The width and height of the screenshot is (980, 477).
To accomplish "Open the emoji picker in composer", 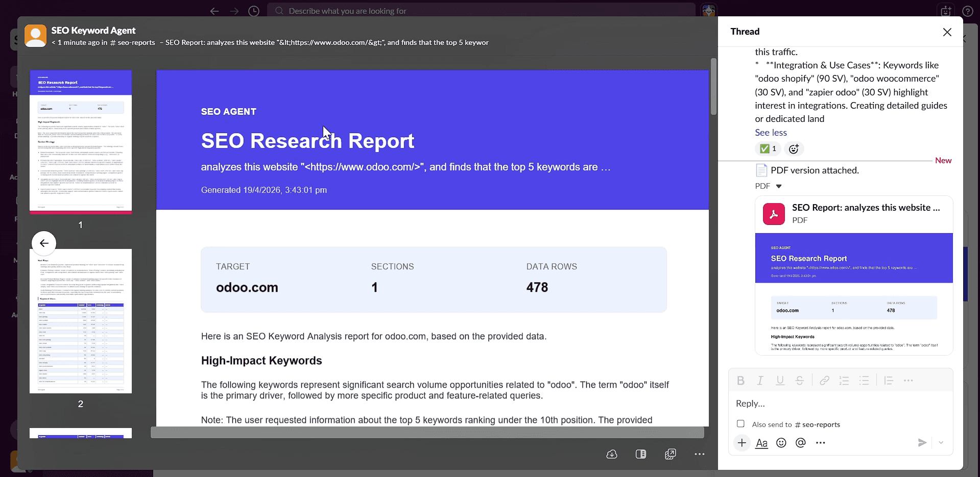I will click(x=781, y=443).
